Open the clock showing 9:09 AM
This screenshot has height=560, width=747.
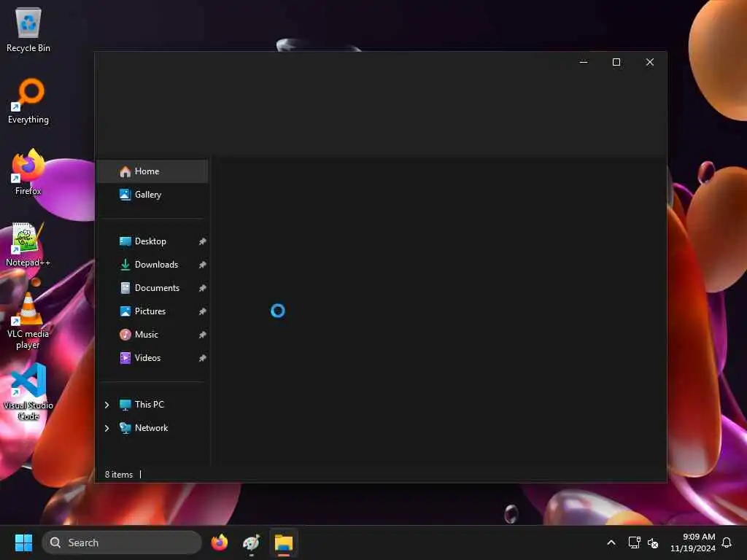pos(693,542)
